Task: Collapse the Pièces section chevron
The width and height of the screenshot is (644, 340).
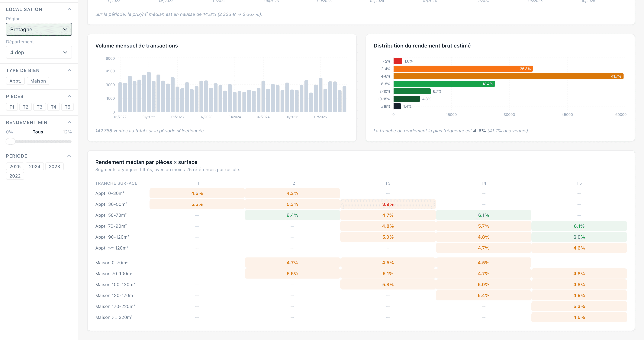Action: (x=69, y=96)
